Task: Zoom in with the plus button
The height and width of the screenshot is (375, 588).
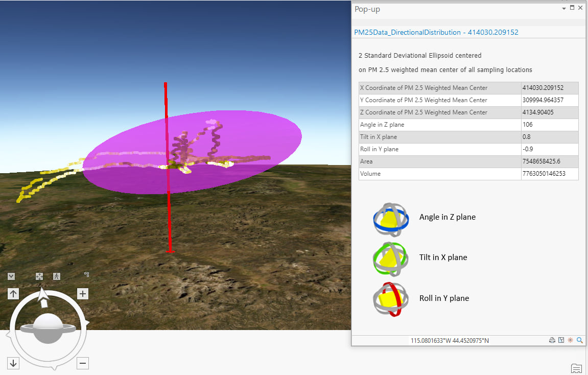Action: point(82,294)
